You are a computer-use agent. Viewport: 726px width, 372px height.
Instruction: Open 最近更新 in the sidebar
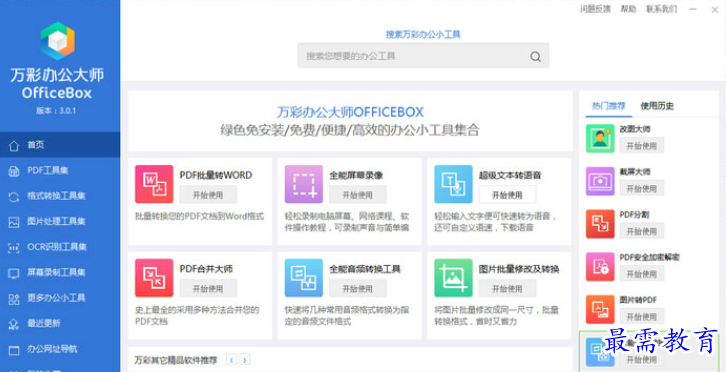point(60,323)
